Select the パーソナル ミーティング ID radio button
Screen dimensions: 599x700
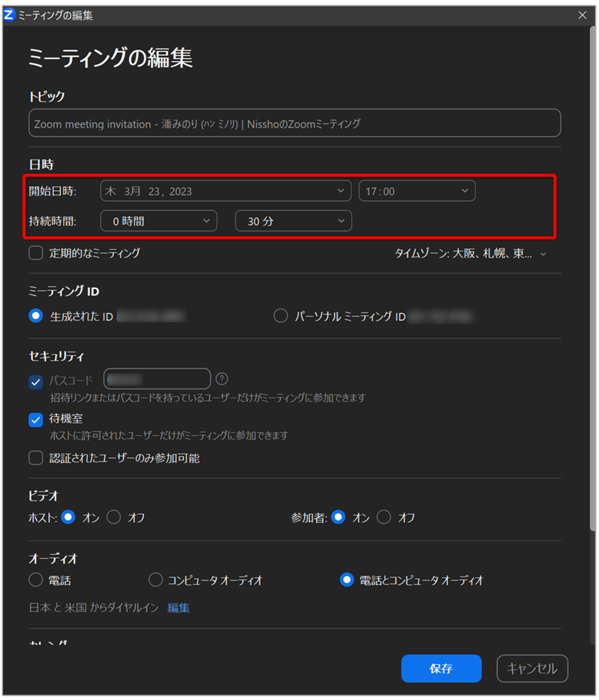coord(280,316)
